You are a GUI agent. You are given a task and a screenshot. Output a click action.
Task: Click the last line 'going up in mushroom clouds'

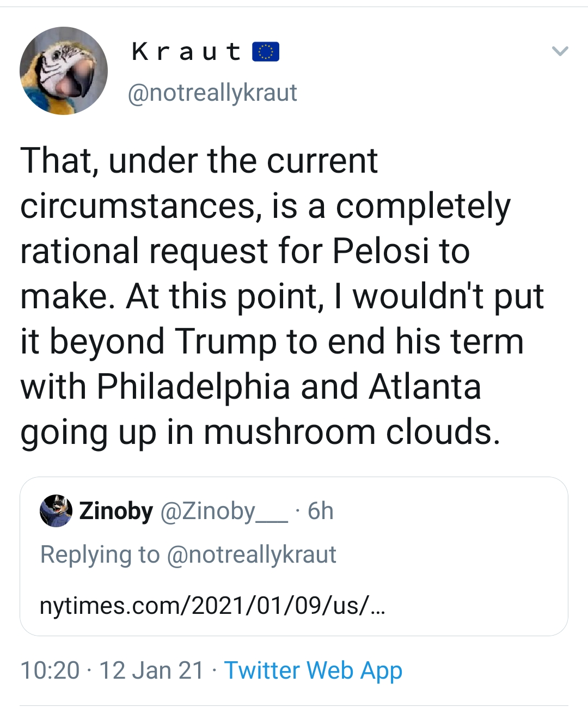click(x=260, y=432)
